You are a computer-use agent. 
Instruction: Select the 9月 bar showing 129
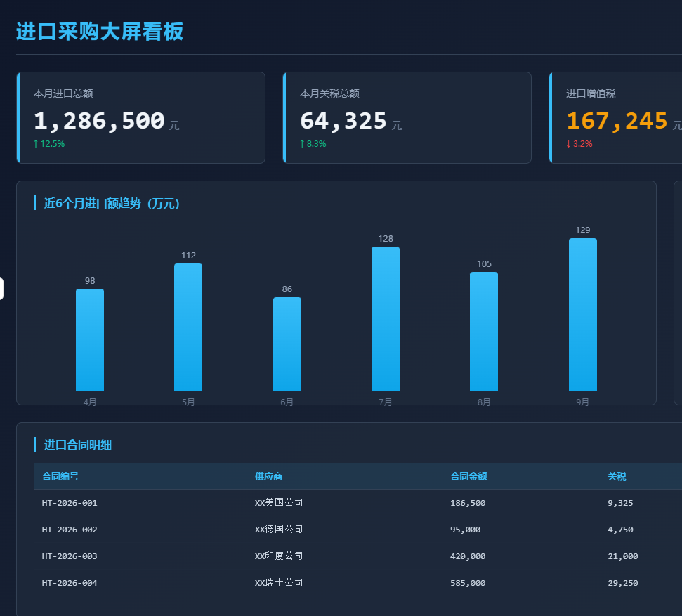pos(583,314)
